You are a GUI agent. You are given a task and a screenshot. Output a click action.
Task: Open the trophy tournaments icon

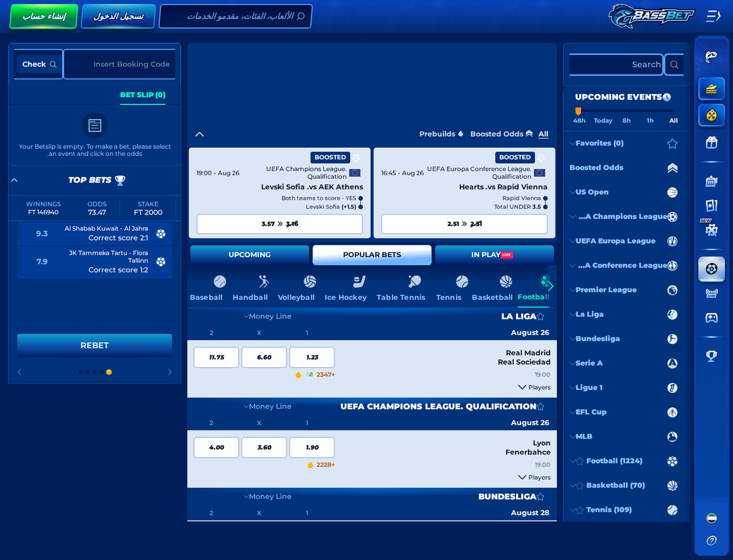point(711,356)
